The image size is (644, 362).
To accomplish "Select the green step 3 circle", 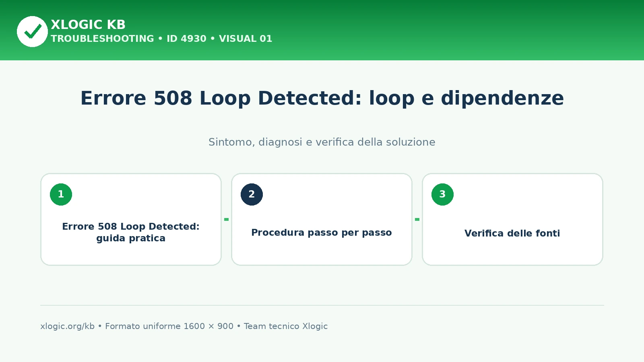I will pyautogui.click(x=442, y=194).
